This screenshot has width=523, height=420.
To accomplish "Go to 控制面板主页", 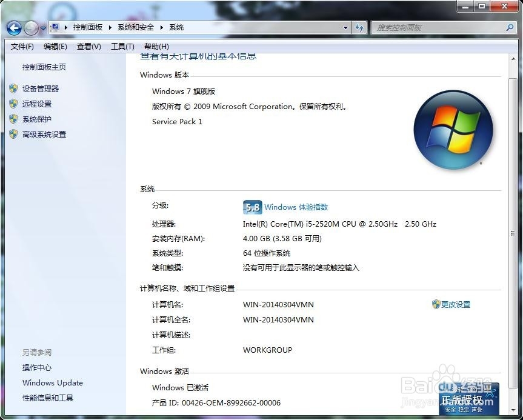I will 44,67.
